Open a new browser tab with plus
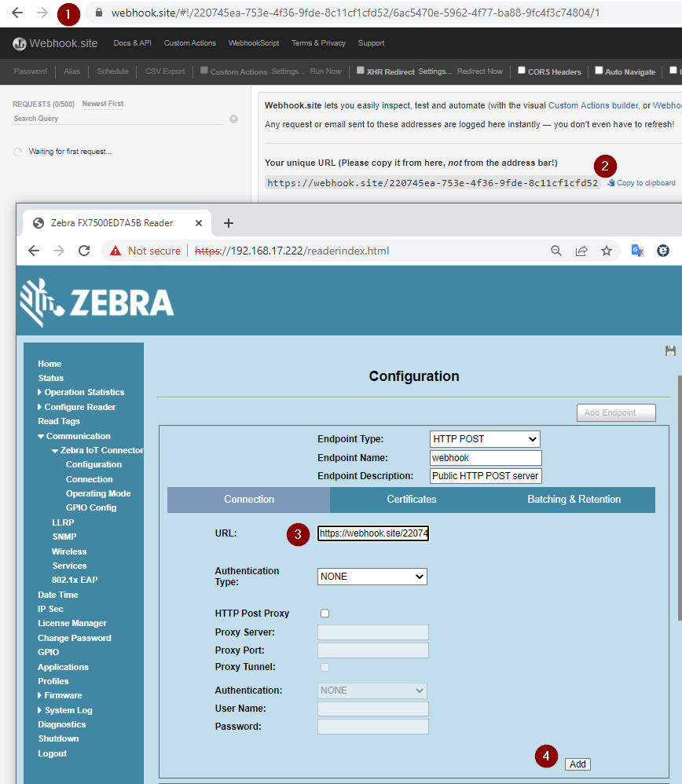The width and height of the screenshot is (682, 784). pos(229,223)
